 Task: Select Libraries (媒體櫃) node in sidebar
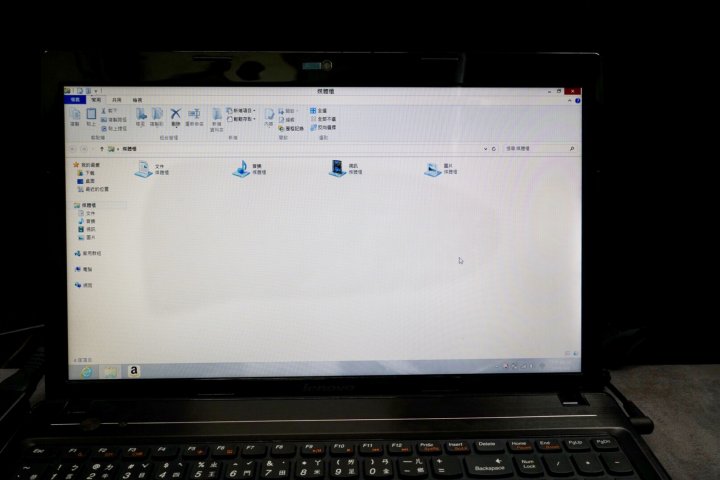[85, 205]
